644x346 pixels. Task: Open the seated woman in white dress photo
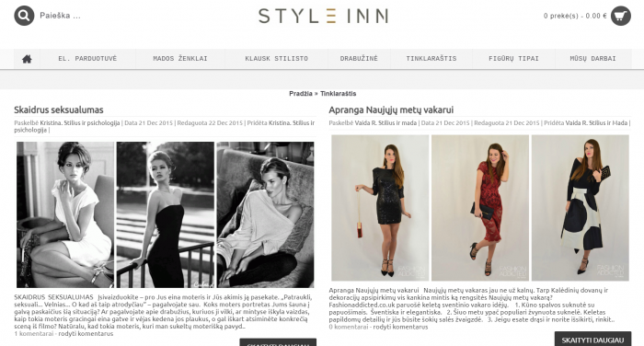tap(65, 214)
